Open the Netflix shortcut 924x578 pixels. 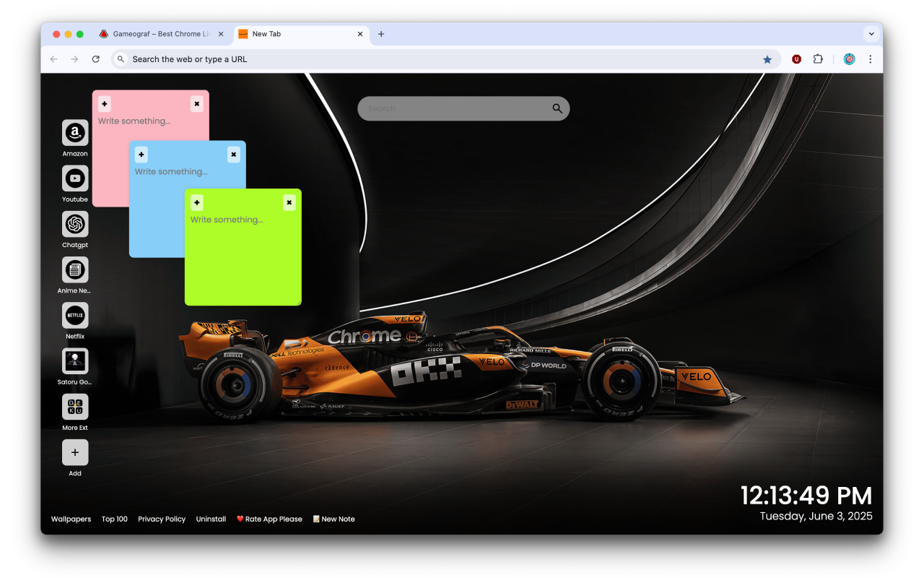click(74, 316)
